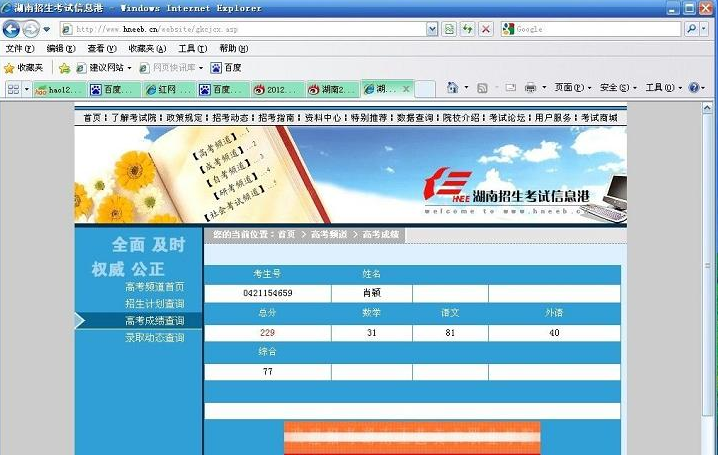Open the 查看(V) menu
This screenshot has width=718, height=455.
tap(102, 49)
